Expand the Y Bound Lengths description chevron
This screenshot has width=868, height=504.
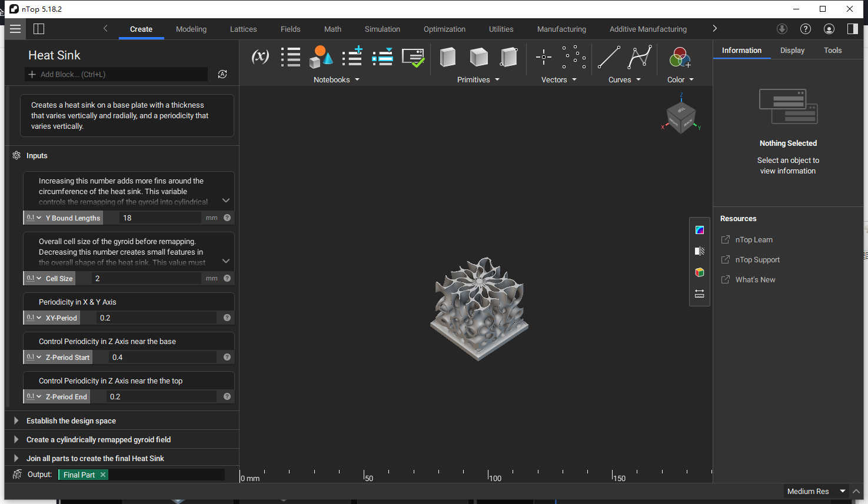point(226,201)
